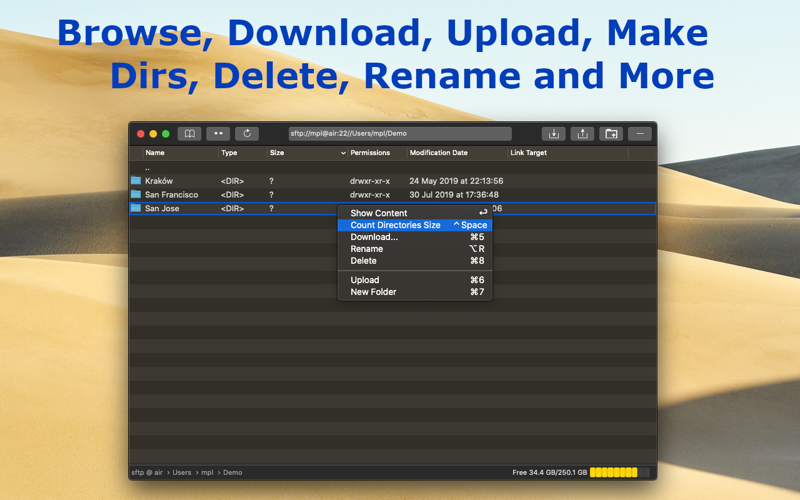The image size is (800, 500).
Task: Sort by Permissions column header
Action: pyautogui.click(x=370, y=153)
